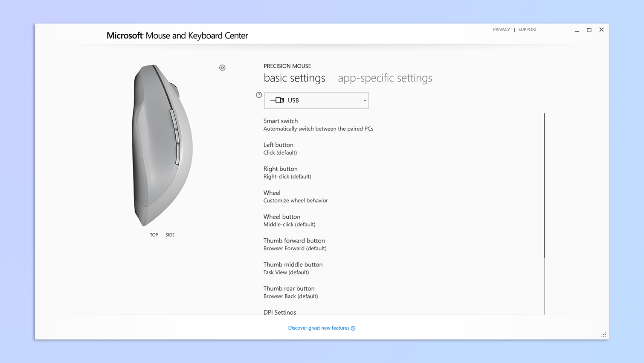Click the device selection target icon above the mouse

(x=222, y=67)
